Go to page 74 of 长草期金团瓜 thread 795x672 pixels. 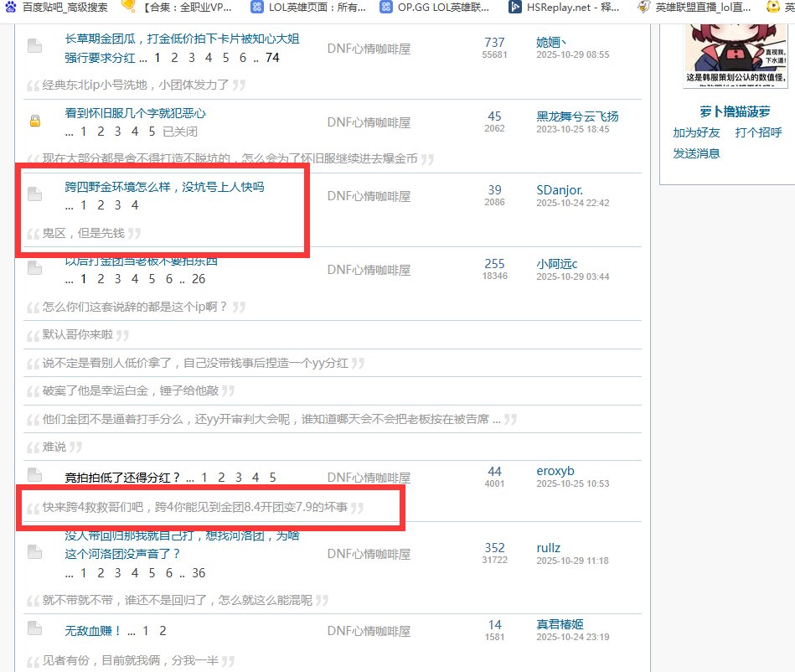[271, 58]
